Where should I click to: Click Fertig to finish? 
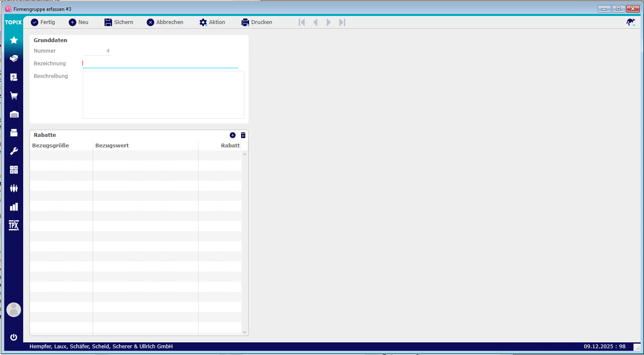43,22
